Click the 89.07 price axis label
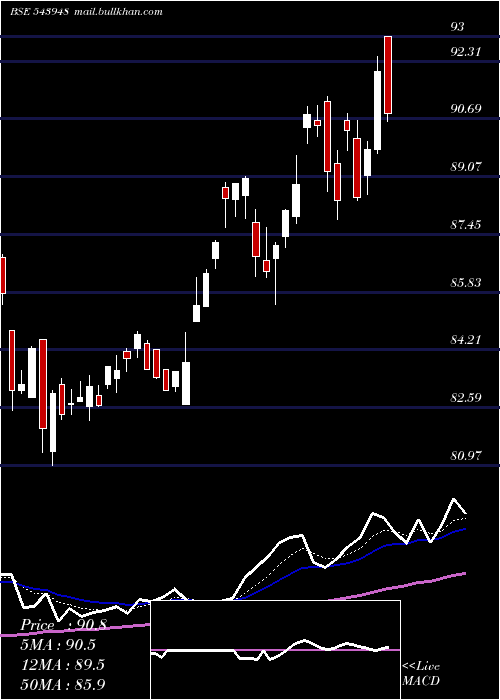 466,167
